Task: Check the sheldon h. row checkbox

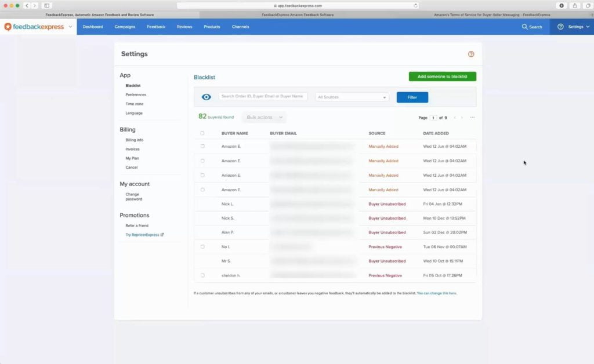Action: pyautogui.click(x=202, y=275)
